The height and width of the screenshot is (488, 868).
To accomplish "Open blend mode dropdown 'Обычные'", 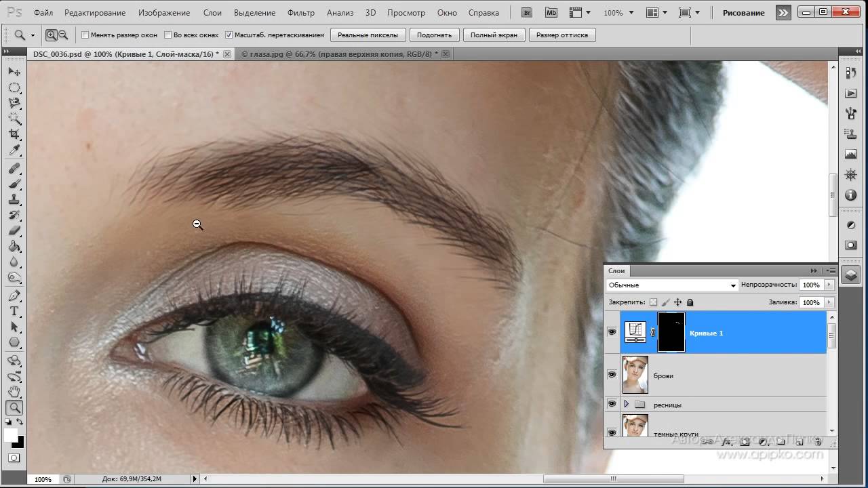I will (671, 285).
